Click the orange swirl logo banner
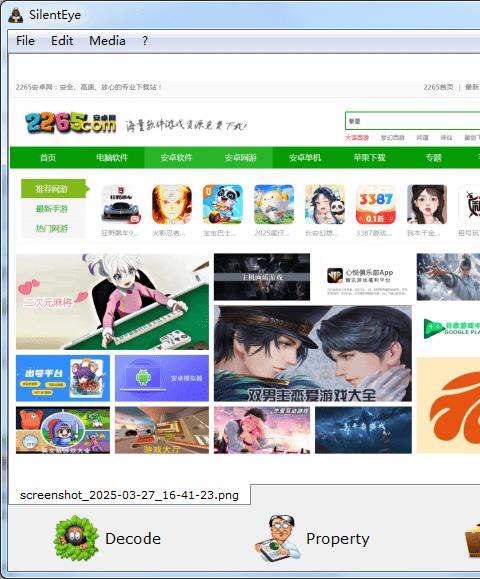 448,405
